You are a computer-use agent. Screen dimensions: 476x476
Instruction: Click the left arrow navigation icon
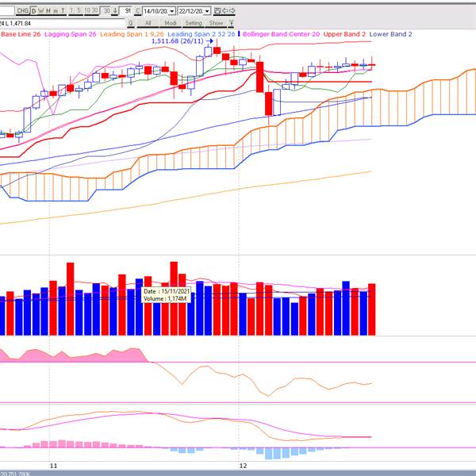tap(225, 11)
